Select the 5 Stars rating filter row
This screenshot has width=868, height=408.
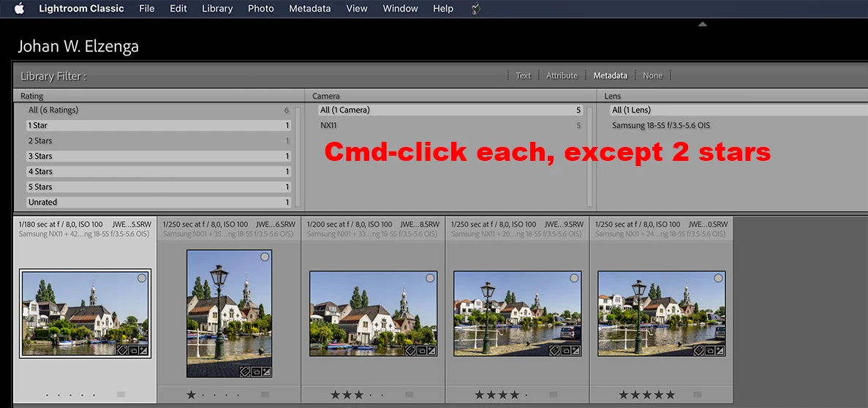click(x=159, y=187)
